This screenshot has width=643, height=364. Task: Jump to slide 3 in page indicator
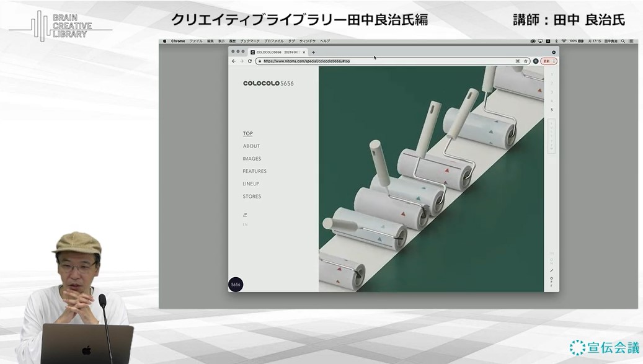[552, 92]
